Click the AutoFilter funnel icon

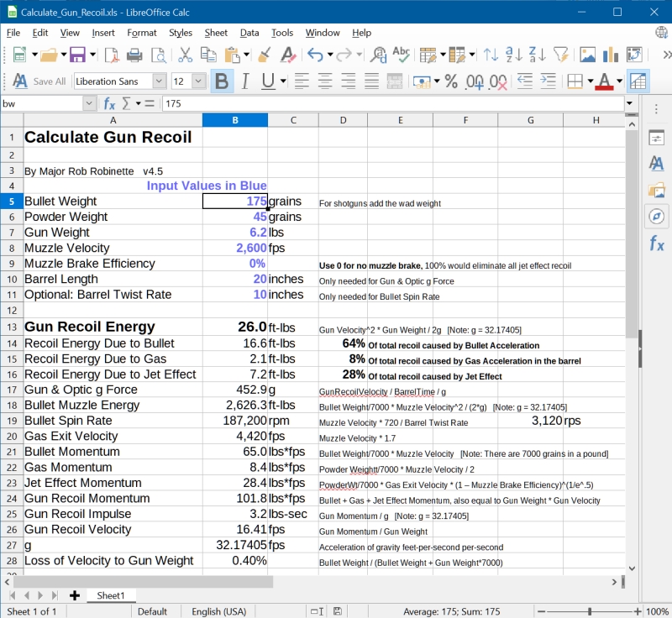click(560, 55)
